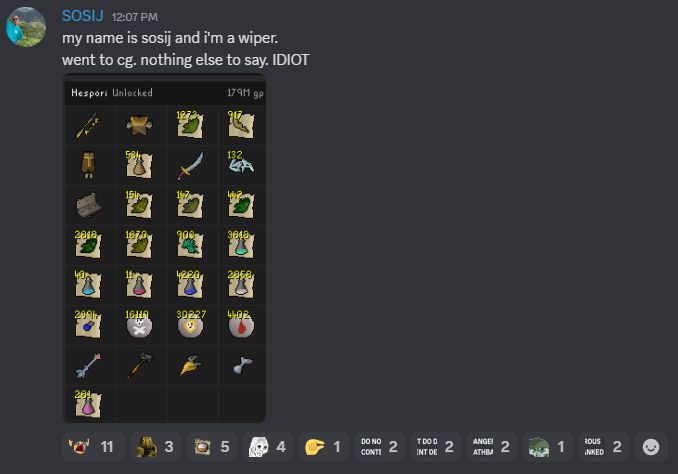This screenshot has height=474, width=678.
Task: Click the troll face reaction with 4
Action: [268, 447]
